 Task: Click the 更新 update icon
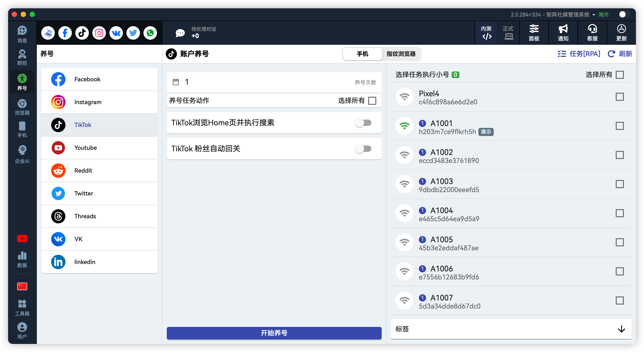(622, 33)
